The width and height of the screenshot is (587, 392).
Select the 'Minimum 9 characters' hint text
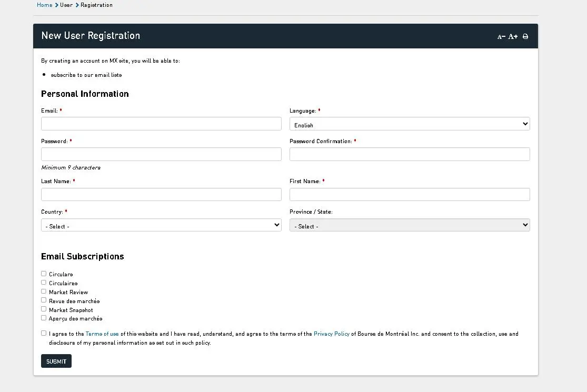click(71, 167)
